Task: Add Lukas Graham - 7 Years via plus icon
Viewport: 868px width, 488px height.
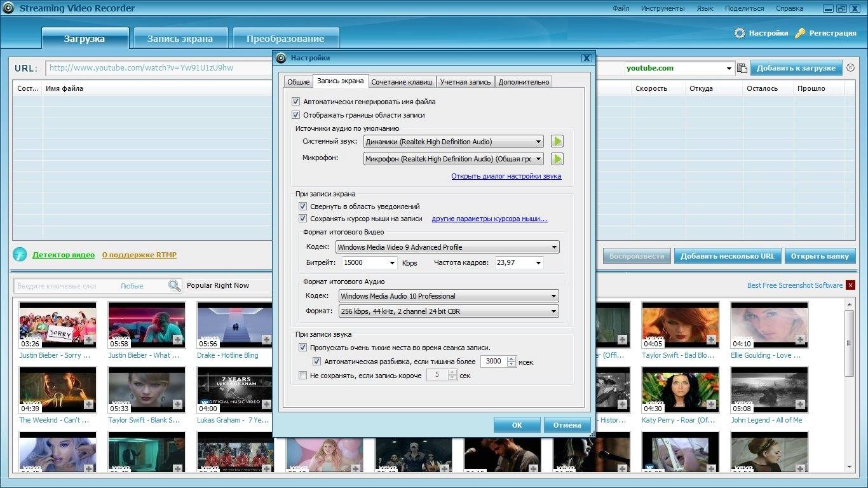Action: 266,405
